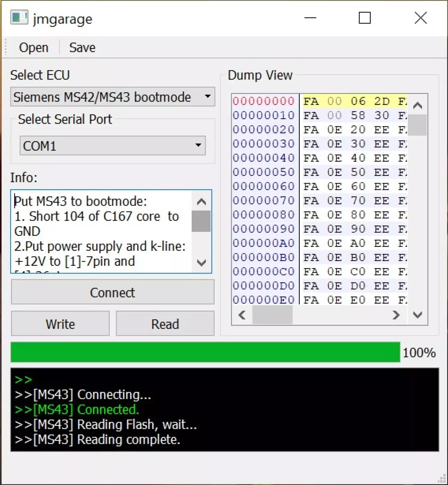Close the jmgarage window

tap(421, 18)
